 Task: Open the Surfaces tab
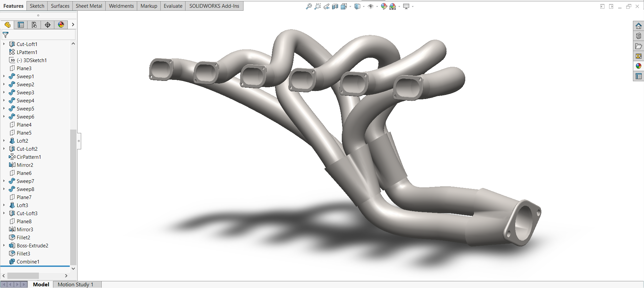coord(60,6)
